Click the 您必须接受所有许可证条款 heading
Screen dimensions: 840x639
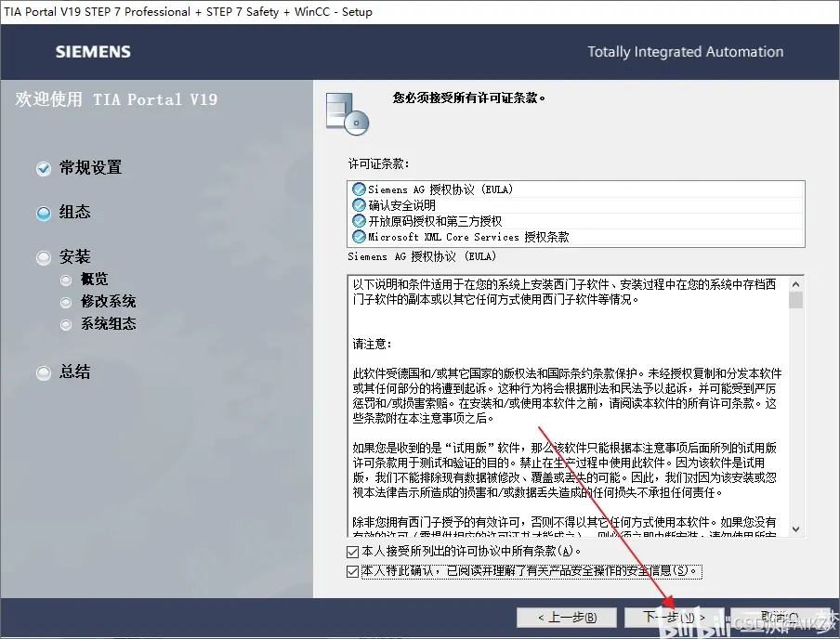(468, 98)
